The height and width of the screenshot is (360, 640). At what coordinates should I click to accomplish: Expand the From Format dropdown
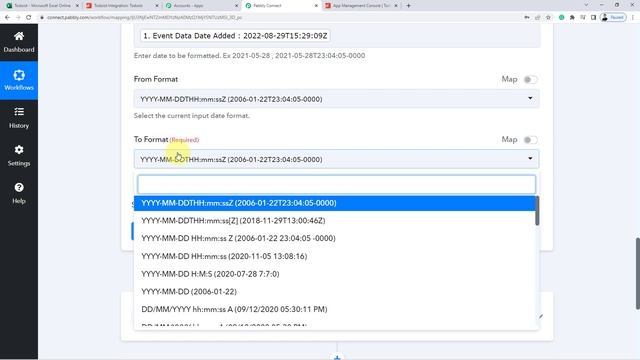(x=336, y=99)
